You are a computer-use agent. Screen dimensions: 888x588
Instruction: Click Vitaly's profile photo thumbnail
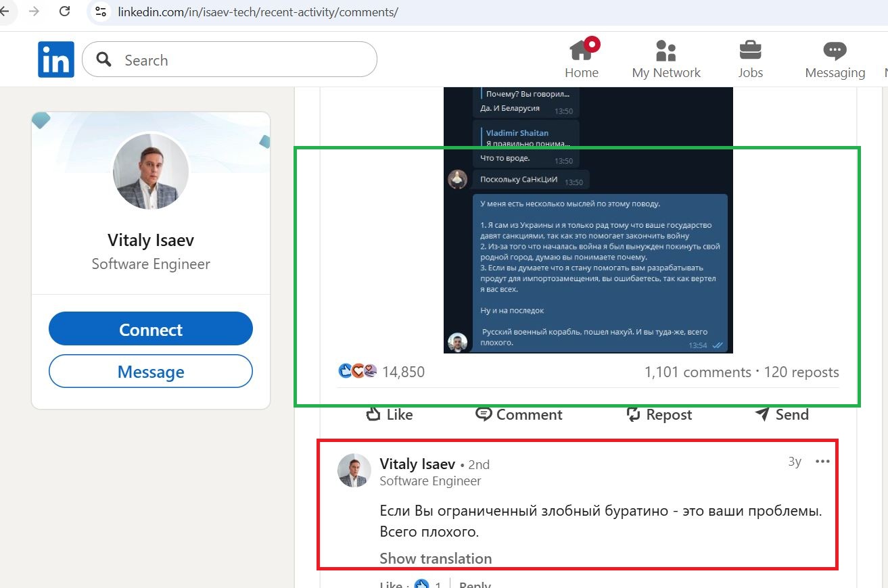pyautogui.click(x=353, y=470)
